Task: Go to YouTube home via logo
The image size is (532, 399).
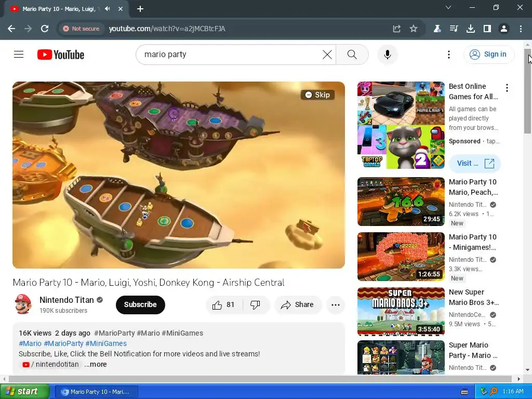Action: (61, 55)
